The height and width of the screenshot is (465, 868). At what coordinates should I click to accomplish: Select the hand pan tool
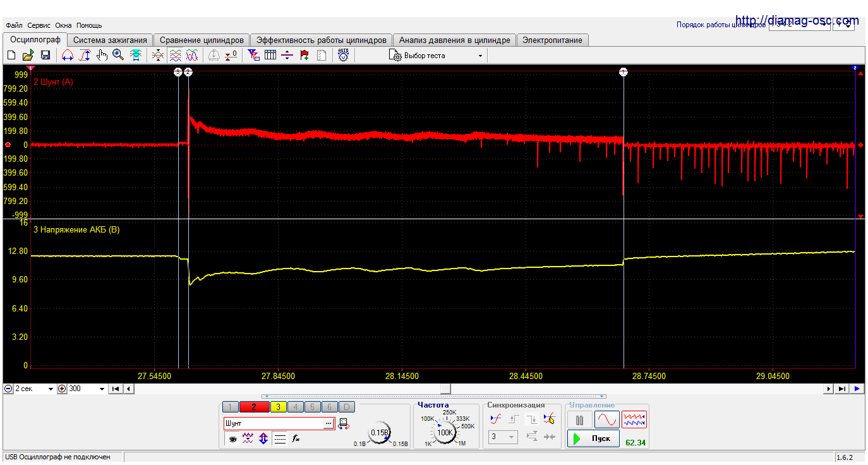tap(102, 56)
